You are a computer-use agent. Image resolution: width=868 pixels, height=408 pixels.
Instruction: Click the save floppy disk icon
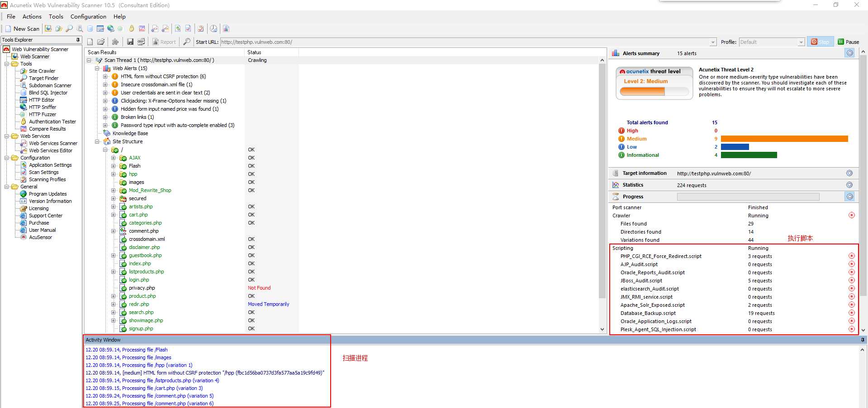[130, 42]
